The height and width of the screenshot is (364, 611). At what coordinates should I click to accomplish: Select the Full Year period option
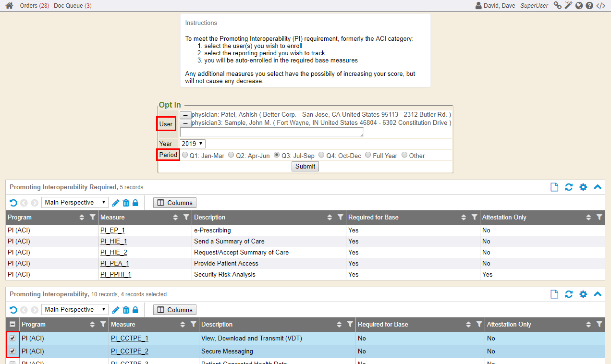368,155
